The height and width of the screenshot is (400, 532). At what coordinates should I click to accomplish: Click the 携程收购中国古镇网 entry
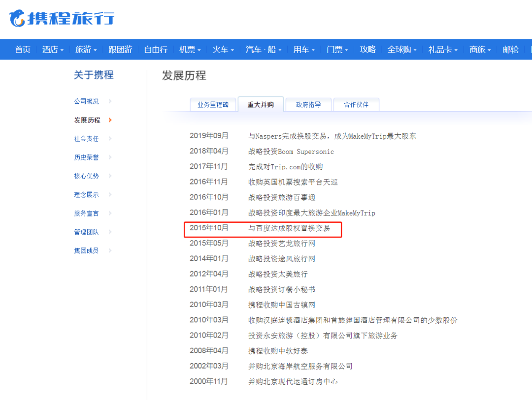pos(282,305)
